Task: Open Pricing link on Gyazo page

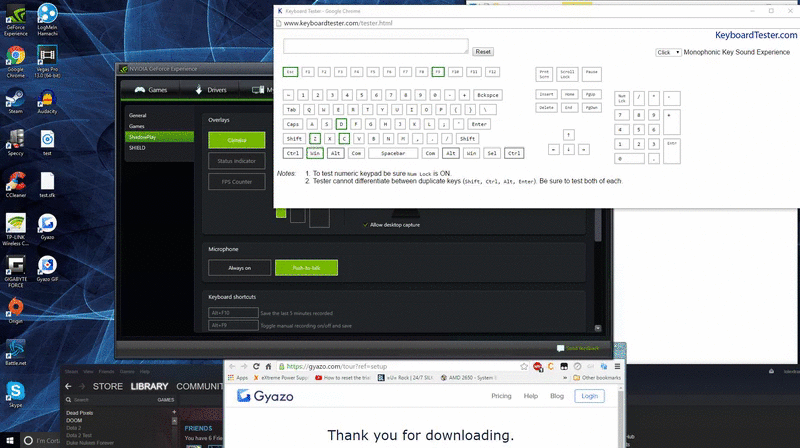Action: (501, 396)
